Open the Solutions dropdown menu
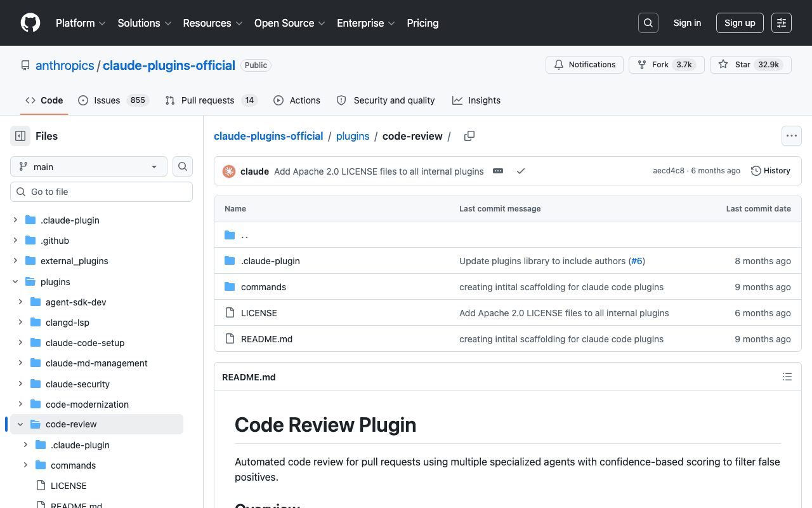Screen dimensions: 812x508 [145, 23]
